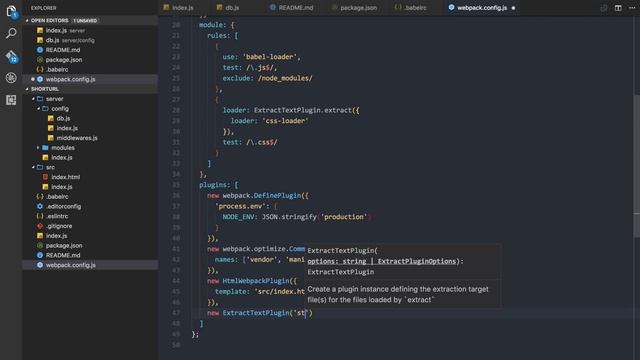Open index.js in the src folder
The image size is (640, 360).
[90, 187]
